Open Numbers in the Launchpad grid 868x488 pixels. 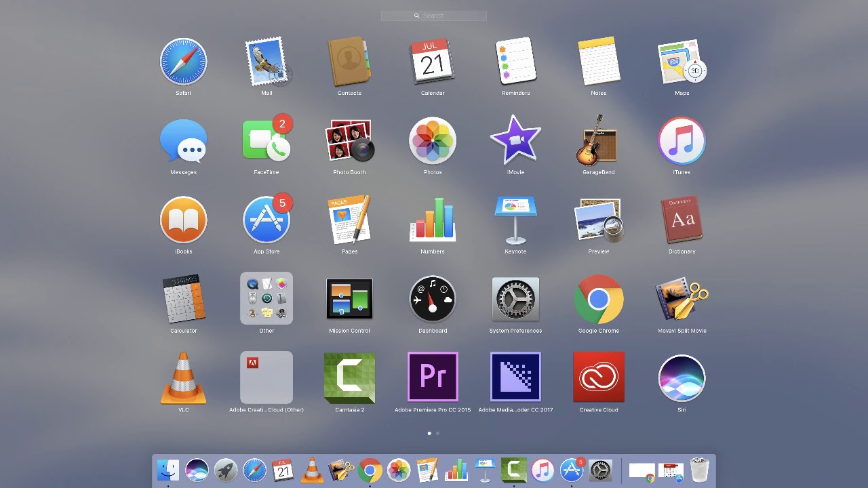tap(433, 220)
